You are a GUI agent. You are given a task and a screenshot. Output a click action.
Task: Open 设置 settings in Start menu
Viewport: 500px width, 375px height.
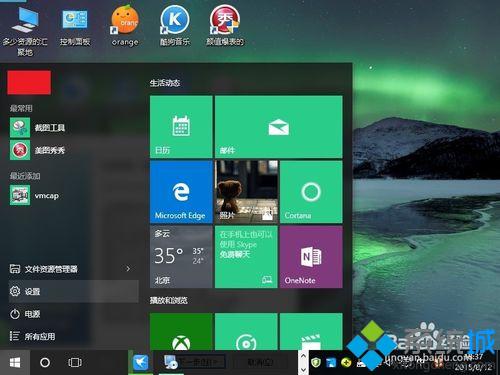[x=73, y=291]
